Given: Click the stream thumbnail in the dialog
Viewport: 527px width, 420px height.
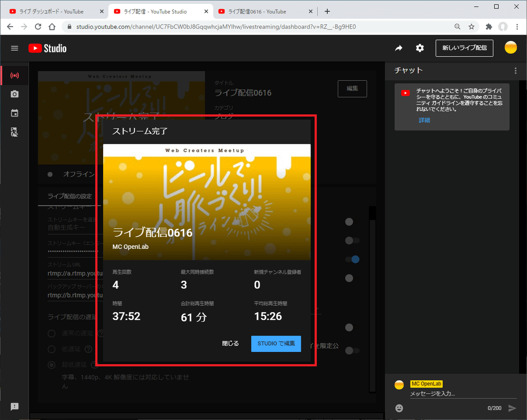Looking at the screenshot, I should pos(207,202).
